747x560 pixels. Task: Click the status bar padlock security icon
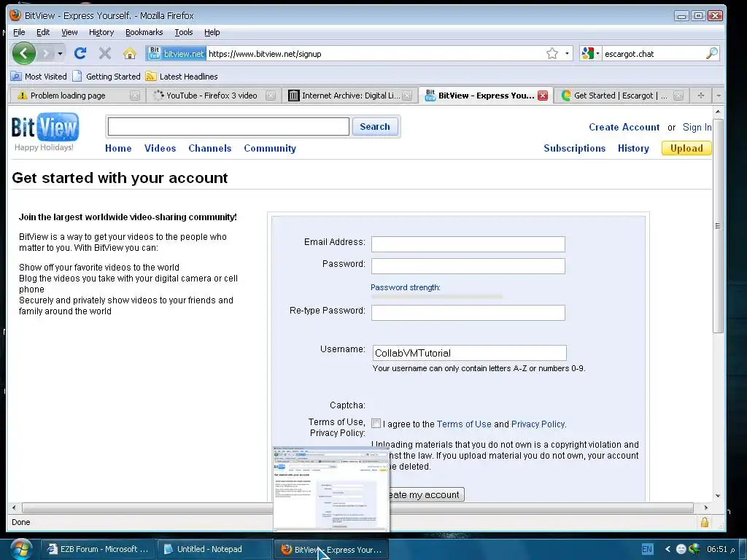(705, 522)
